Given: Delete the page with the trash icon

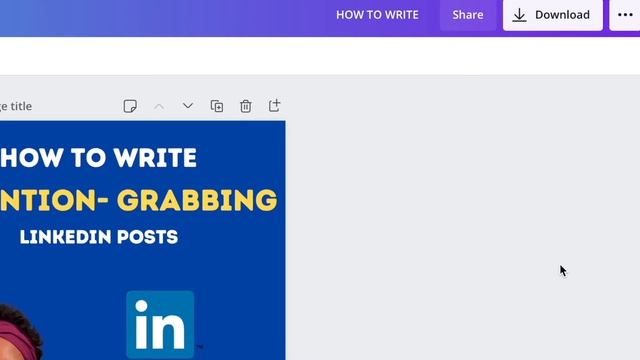Looking at the screenshot, I should [x=245, y=106].
